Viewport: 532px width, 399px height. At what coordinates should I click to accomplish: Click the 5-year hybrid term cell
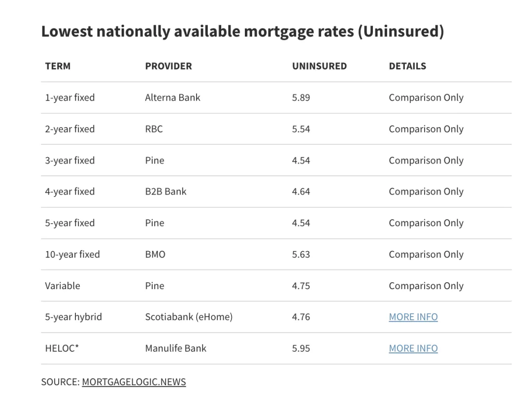tap(73, 317)
